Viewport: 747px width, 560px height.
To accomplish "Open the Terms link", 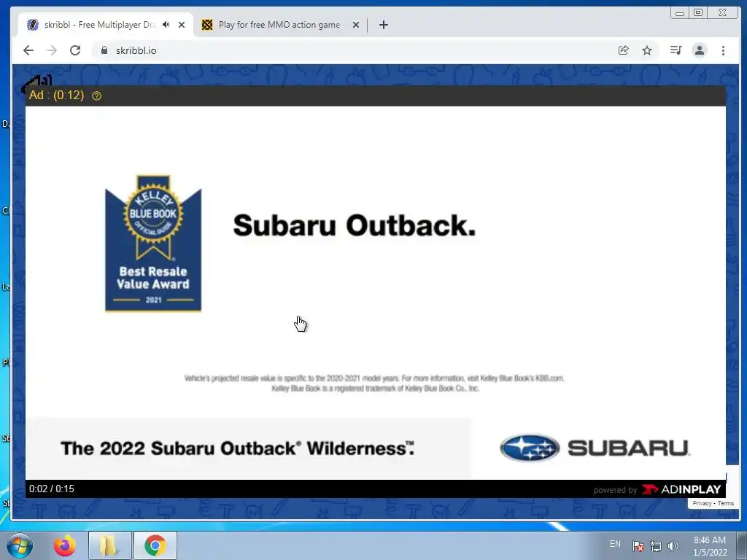I will point(726,503).
